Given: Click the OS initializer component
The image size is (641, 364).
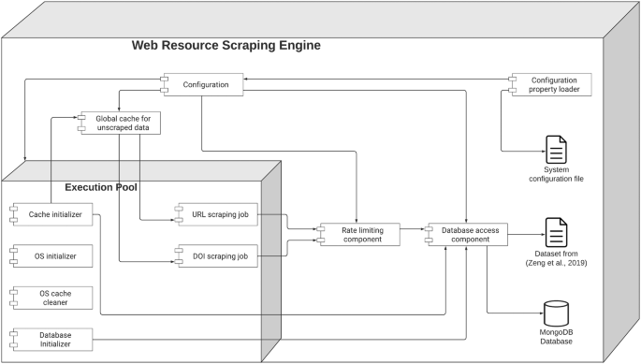Looking at the screenshot, I should 51,256.
